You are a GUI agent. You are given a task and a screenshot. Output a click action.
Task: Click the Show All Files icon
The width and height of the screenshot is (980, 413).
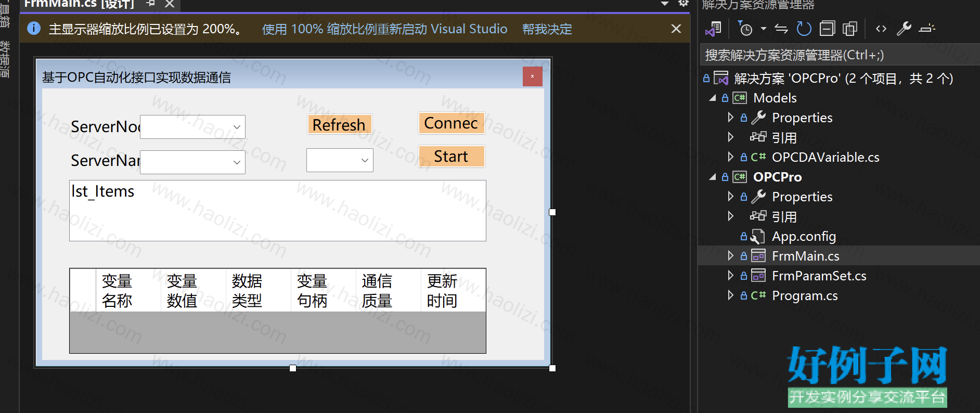[x=850, y=29]
